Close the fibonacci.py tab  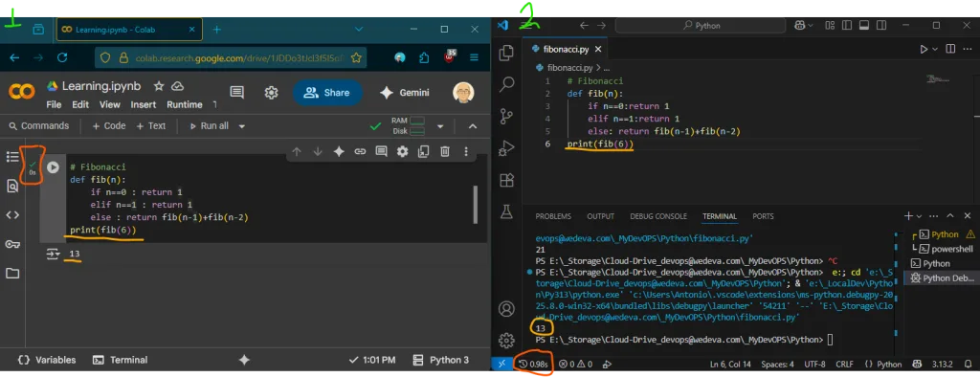597,49
